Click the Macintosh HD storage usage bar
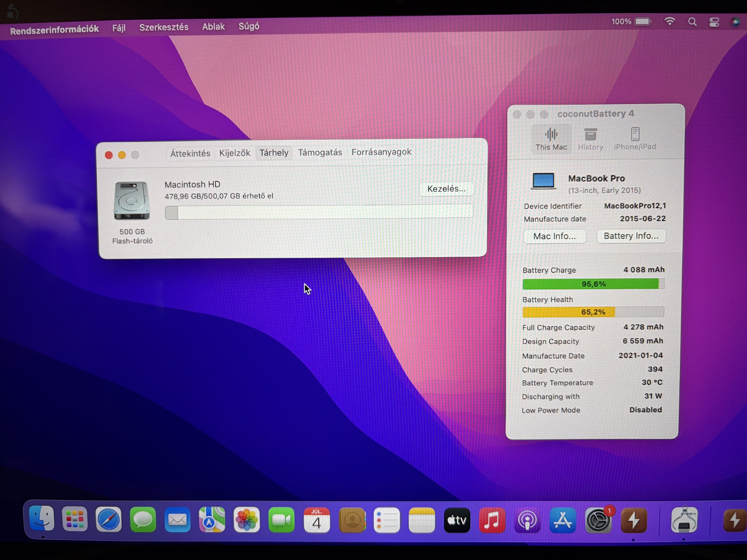The height and width of the screenshot is (560, 747). click(319, 212)
